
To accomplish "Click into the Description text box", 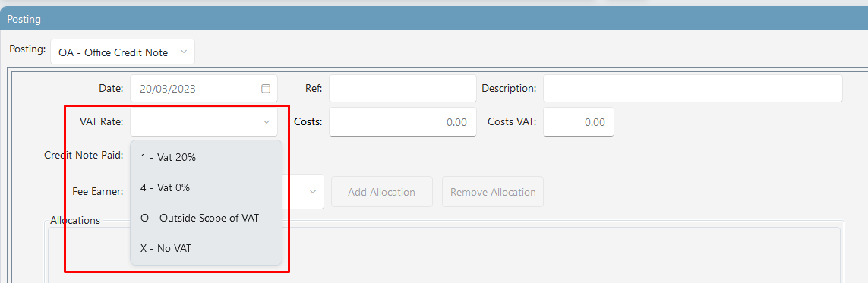I will pyautogui.click(x=693, y=89).
